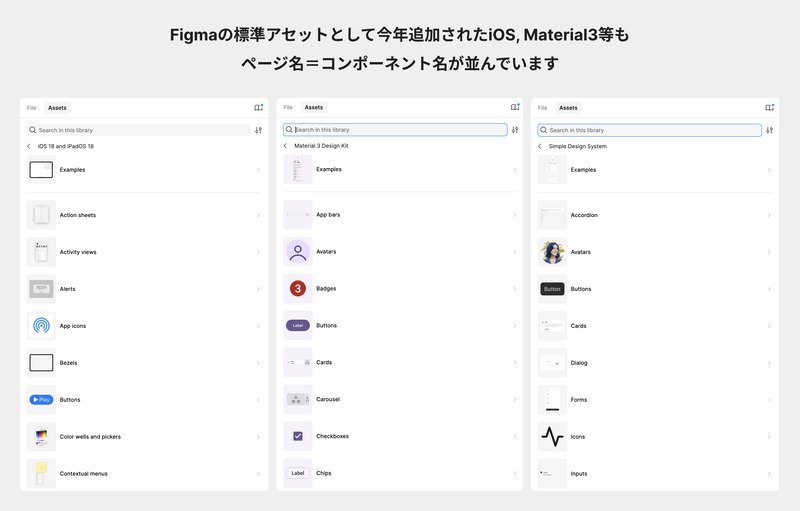The width and height of the screenshot is (800, 511).
Task: Open Material Cards component page
Action: [401, 362]
